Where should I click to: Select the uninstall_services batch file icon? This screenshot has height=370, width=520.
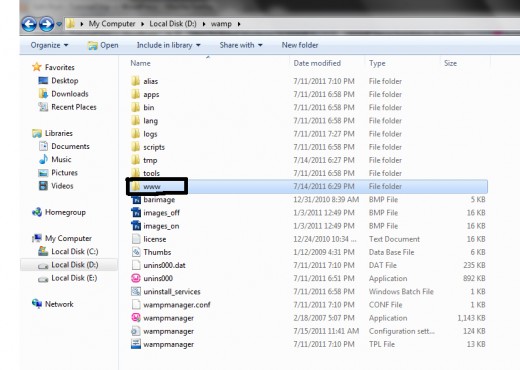coord(136,292)
